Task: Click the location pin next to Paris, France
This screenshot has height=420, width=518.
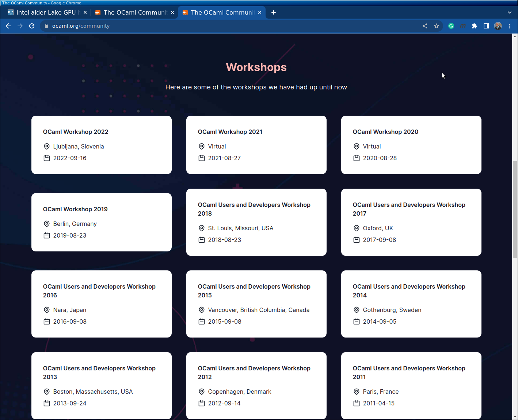Action: (357, 392)
